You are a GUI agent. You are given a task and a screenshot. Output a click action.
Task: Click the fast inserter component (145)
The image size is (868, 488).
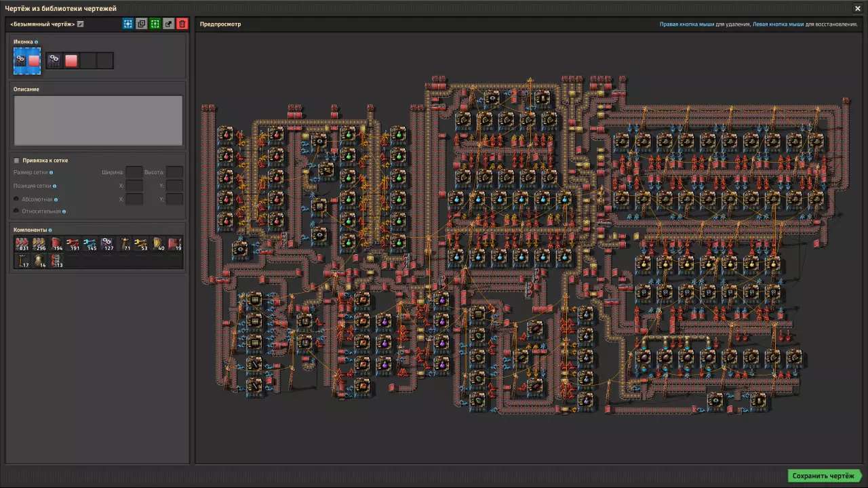coord(90,245)
